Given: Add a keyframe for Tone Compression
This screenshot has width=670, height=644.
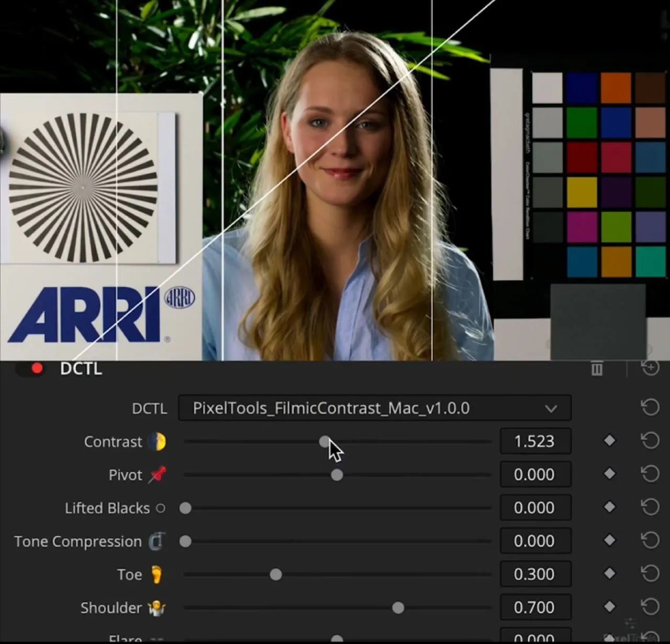Looking at the screenshot, I should (x=609, y=540).
